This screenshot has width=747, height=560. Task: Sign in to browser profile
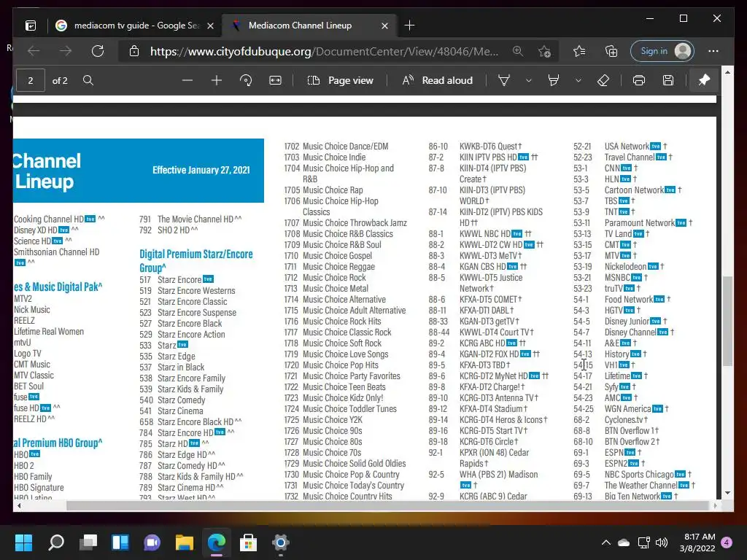pos(662,51)
